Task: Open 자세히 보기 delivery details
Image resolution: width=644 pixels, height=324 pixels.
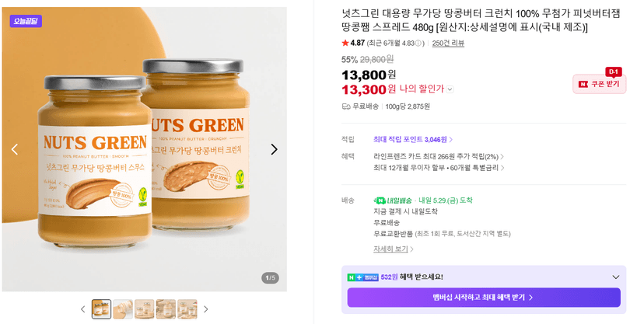Action: click(393, 249)
